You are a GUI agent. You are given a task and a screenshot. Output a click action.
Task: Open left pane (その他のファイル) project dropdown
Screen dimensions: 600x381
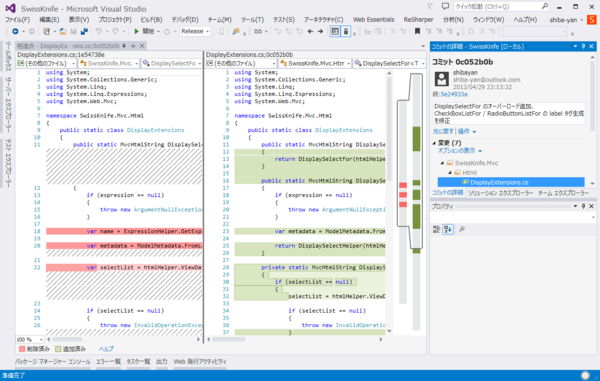46,64
